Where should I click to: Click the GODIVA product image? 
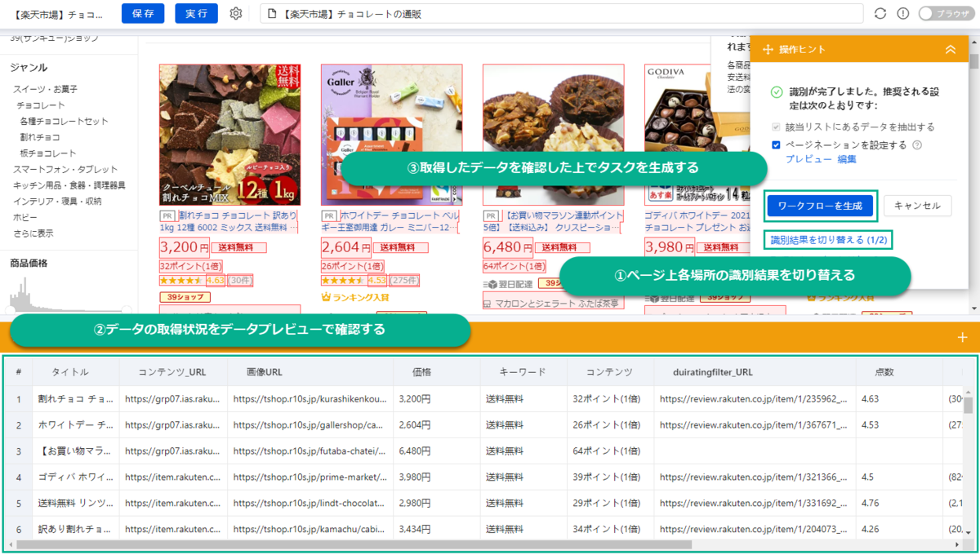click(697, 135)
